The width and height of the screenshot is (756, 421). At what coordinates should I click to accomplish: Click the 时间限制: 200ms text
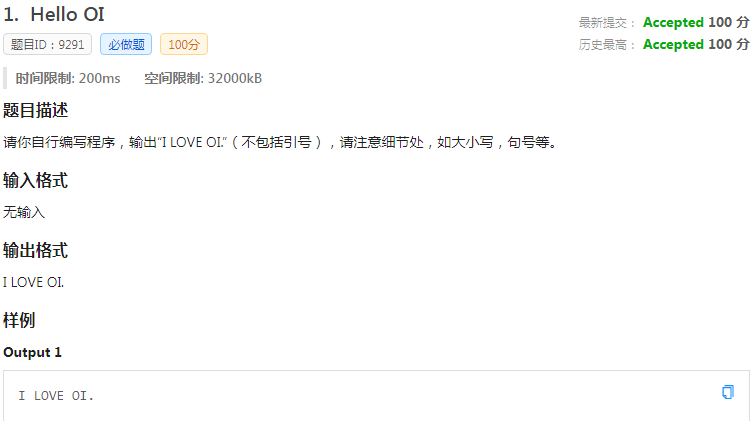tap(68, 78)
